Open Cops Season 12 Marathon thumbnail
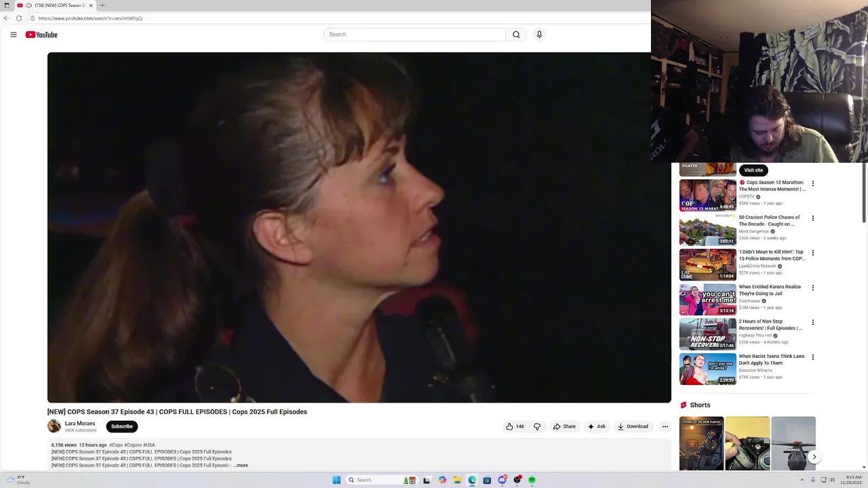This screenshot has height=488, width=868. pos(708,195)
